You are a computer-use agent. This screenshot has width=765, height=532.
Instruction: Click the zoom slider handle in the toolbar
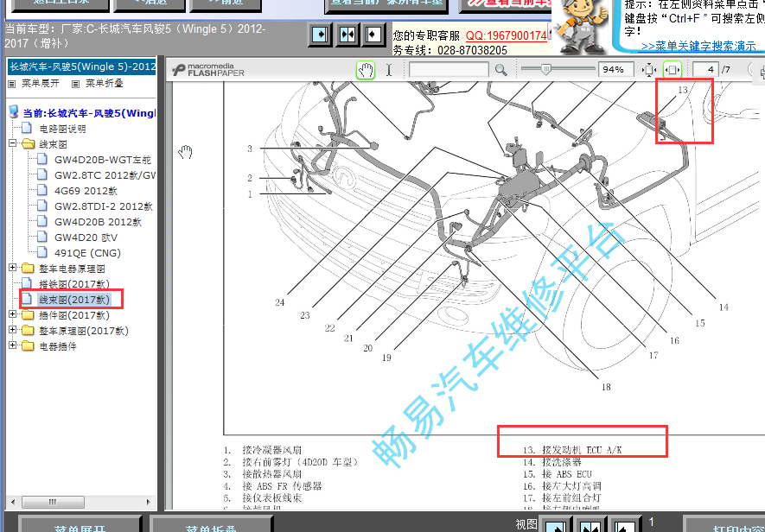tap(545, 70)
